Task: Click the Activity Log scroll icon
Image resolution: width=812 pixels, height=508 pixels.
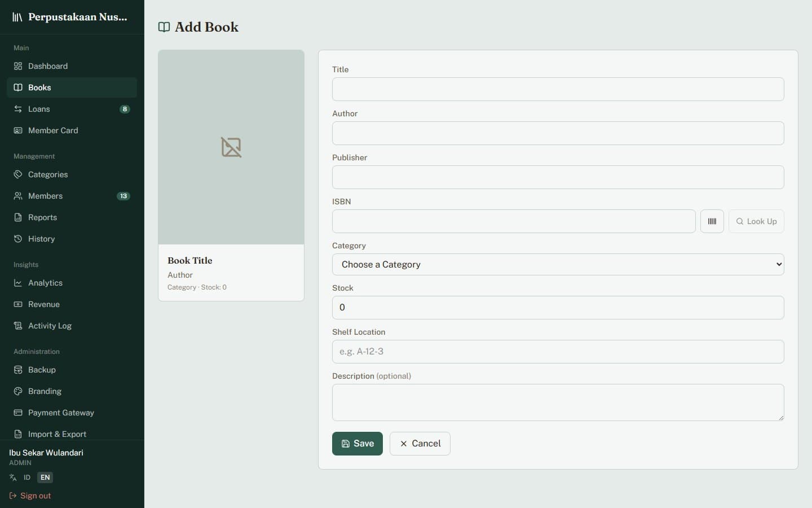Action: tap(18, 326)
